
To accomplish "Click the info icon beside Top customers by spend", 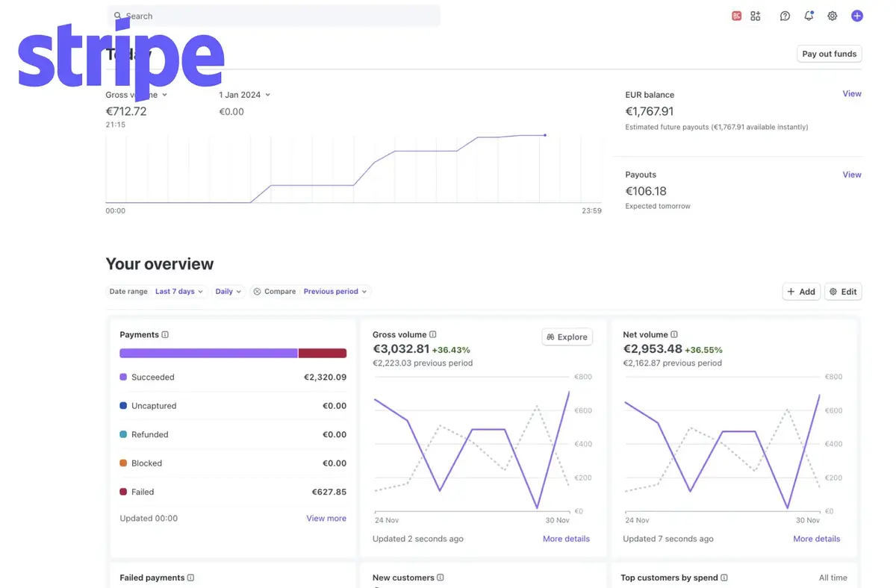I will [724, 578].
